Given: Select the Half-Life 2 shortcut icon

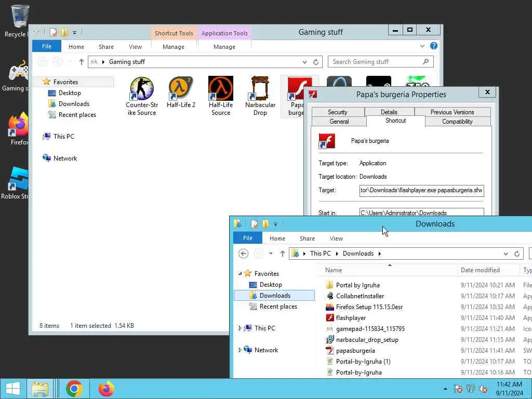Looking at the screenshot, I should pyautogui.click(x=181, y=89).
